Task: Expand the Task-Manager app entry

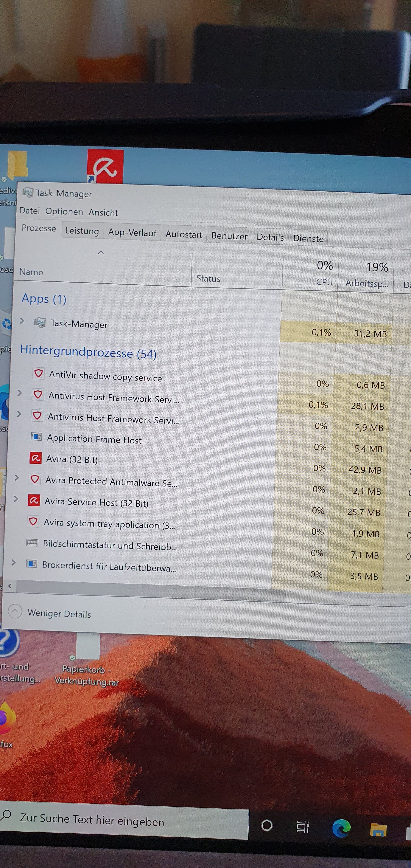Action: tap(22, 321)
